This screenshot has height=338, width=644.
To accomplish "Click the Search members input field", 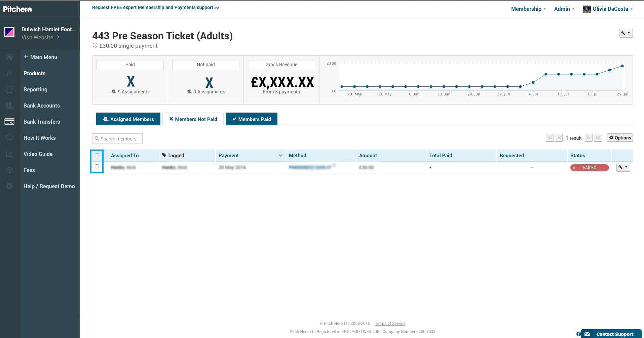I will coord(117,139).
